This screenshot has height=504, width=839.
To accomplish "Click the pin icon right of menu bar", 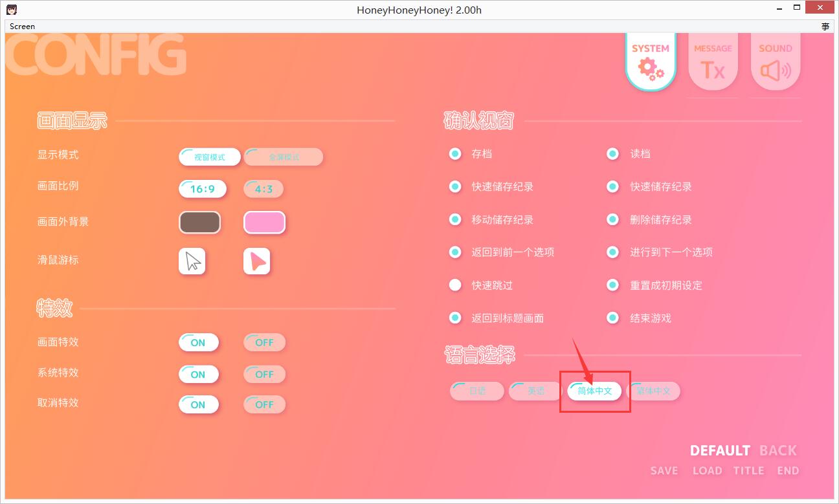I will pos(825,27).
